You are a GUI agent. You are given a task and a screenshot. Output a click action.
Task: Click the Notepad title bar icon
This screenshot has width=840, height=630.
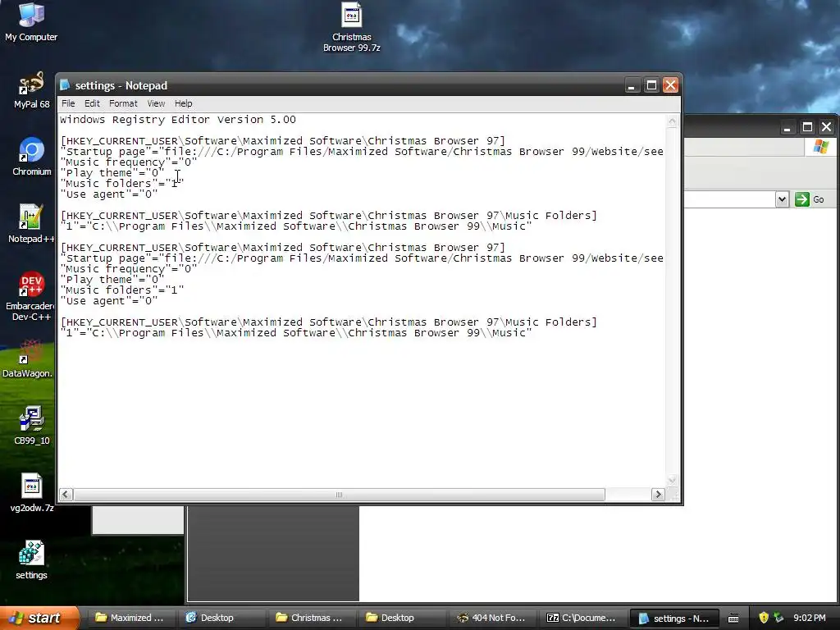coord(66,85)
